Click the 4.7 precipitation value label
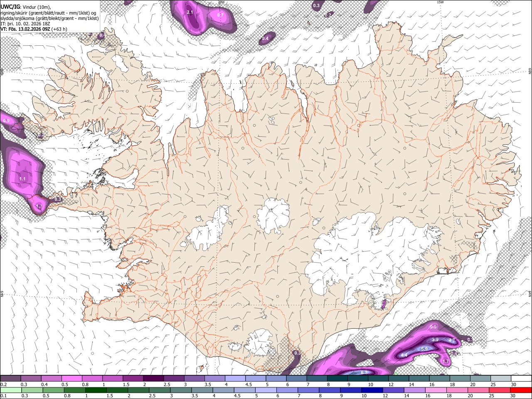 451,340
